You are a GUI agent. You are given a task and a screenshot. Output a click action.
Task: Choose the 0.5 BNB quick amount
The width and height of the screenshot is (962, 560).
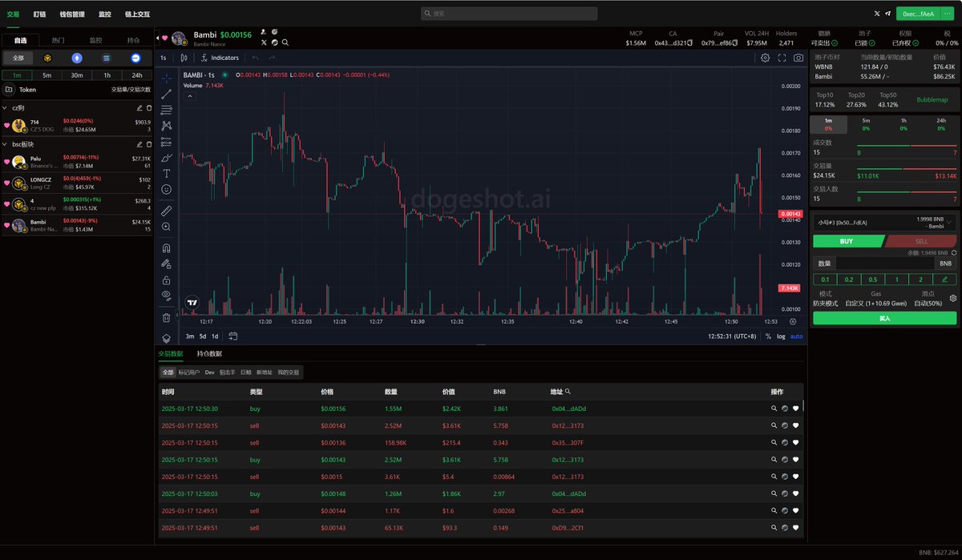pos(871,280)
